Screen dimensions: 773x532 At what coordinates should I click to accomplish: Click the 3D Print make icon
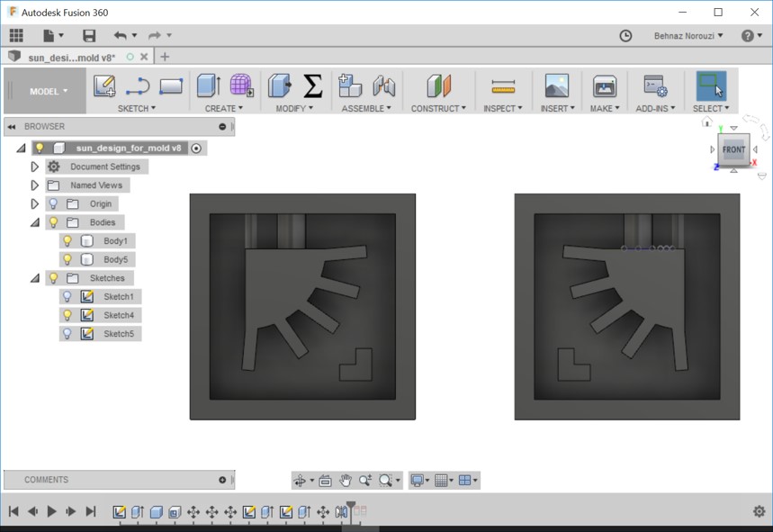605,86
